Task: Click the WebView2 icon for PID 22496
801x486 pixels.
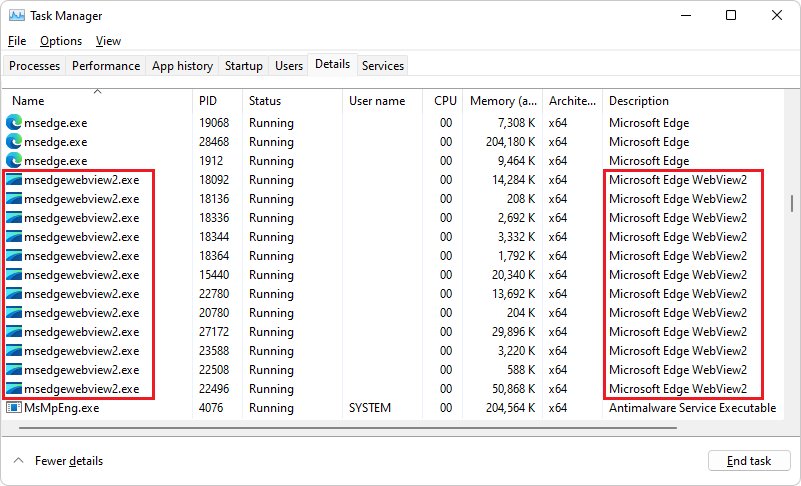Action: coord(14,389)
